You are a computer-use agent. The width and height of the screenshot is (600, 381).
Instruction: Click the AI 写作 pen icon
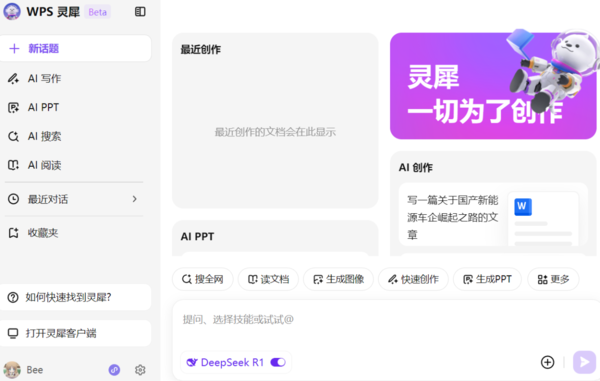(13, 78)
